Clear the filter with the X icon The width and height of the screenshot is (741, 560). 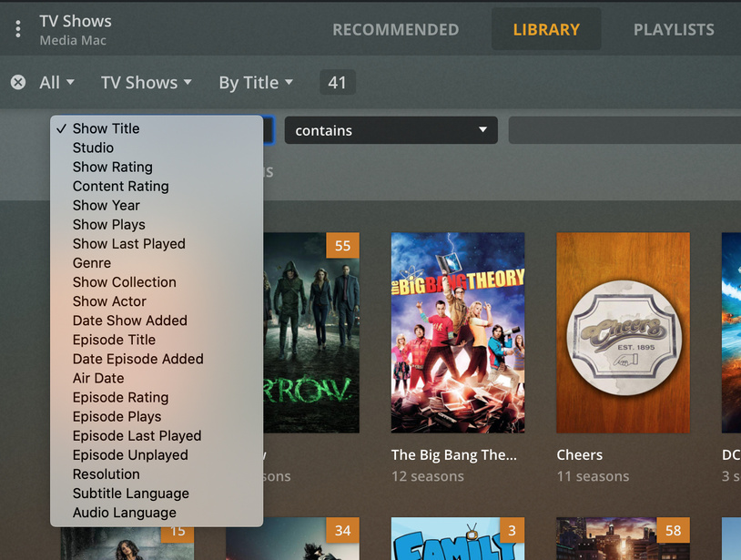coord(18,83)
